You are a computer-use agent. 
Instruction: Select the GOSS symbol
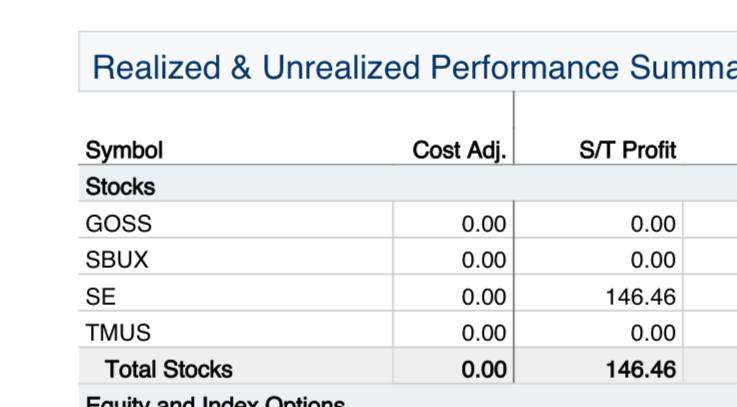coord(119,224)
